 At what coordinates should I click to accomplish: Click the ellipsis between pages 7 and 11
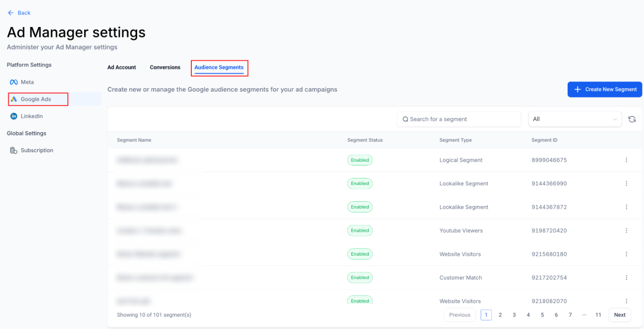coord(584,315)
